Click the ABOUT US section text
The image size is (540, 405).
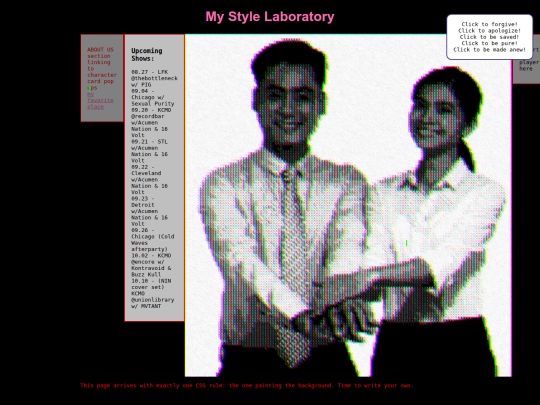102,69
